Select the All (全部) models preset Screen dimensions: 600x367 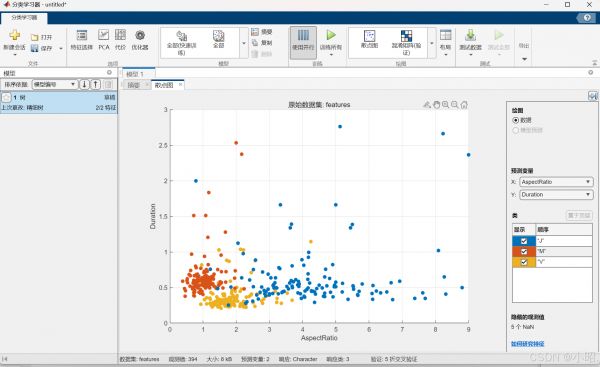tap(218, 39)
